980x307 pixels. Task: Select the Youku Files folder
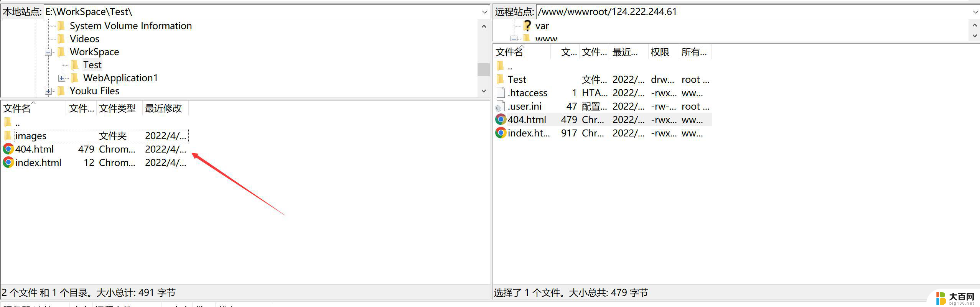pos(94,91)
